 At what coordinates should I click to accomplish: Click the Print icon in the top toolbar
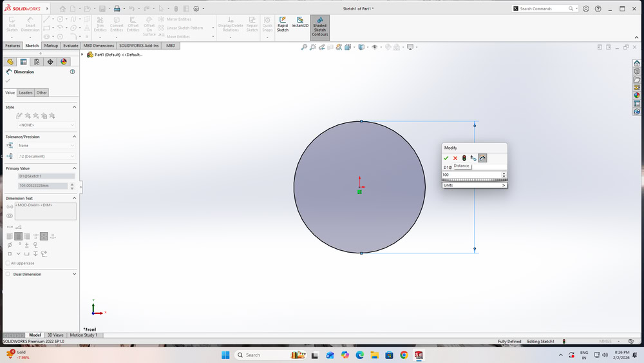point(117,8)
